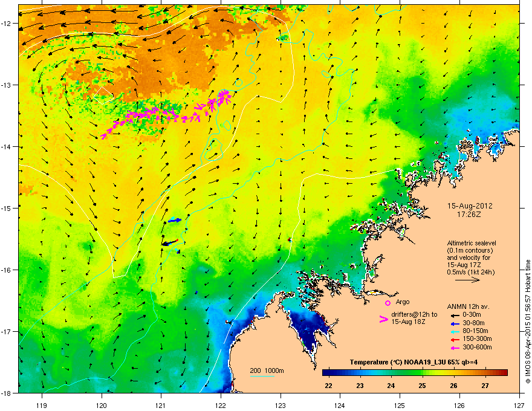Click the time label 17:26Z
The image size is (532, 411).
[x=469, y=215]
